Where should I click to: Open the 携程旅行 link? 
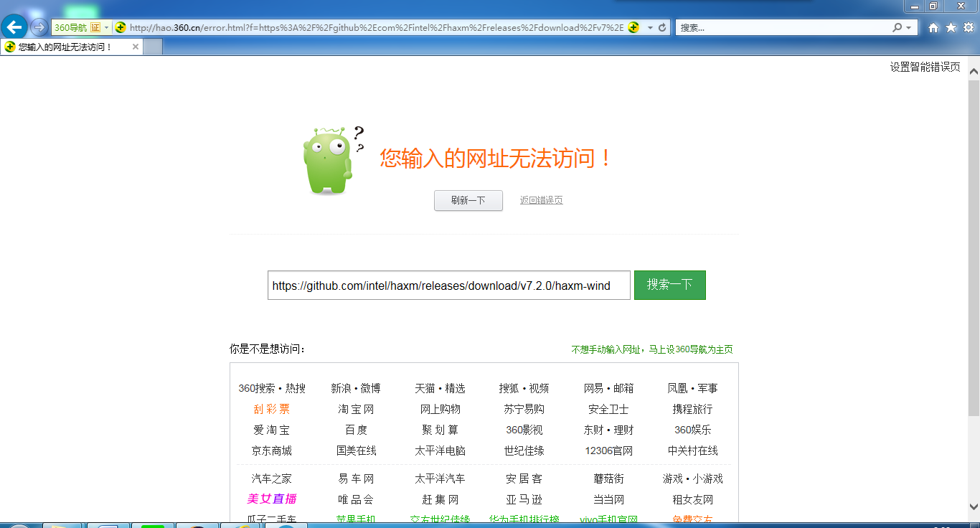tap(692, 409)
